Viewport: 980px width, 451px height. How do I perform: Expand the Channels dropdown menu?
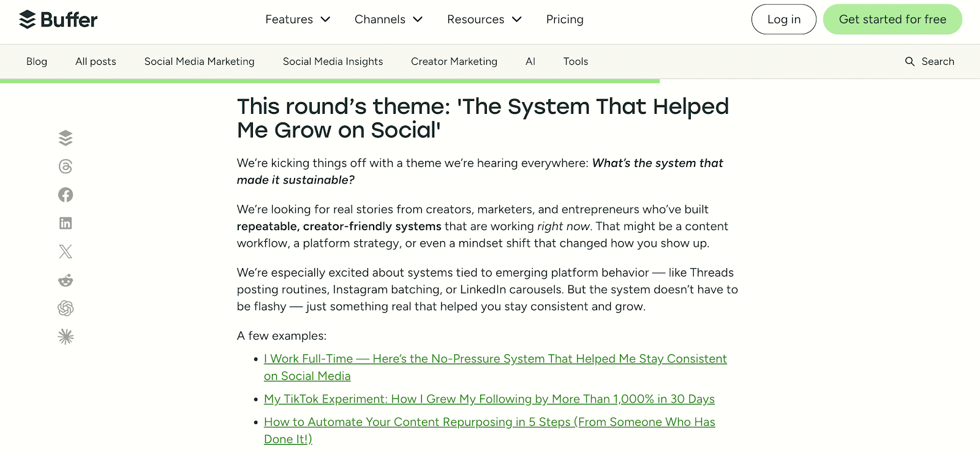(388, 20)
